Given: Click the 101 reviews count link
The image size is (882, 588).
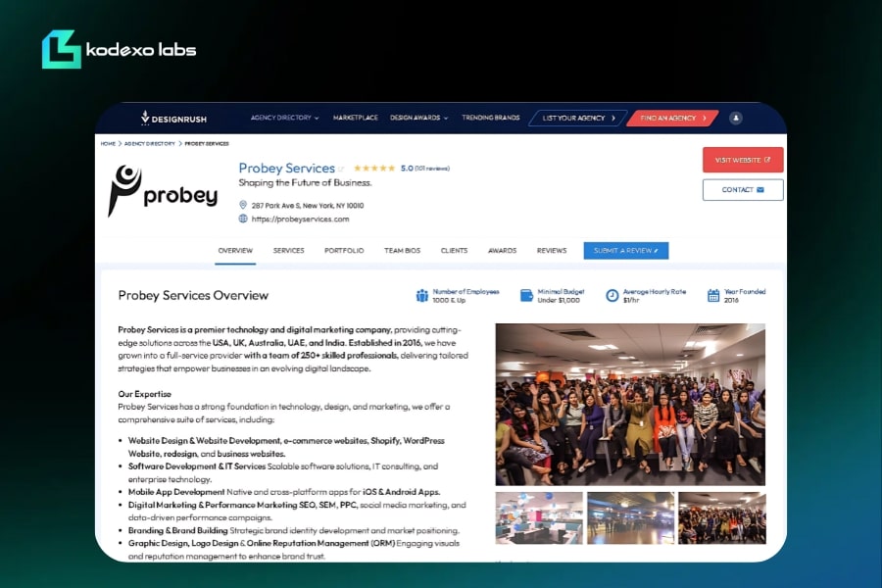Looking at the screenshot, I should pos(432,169).
